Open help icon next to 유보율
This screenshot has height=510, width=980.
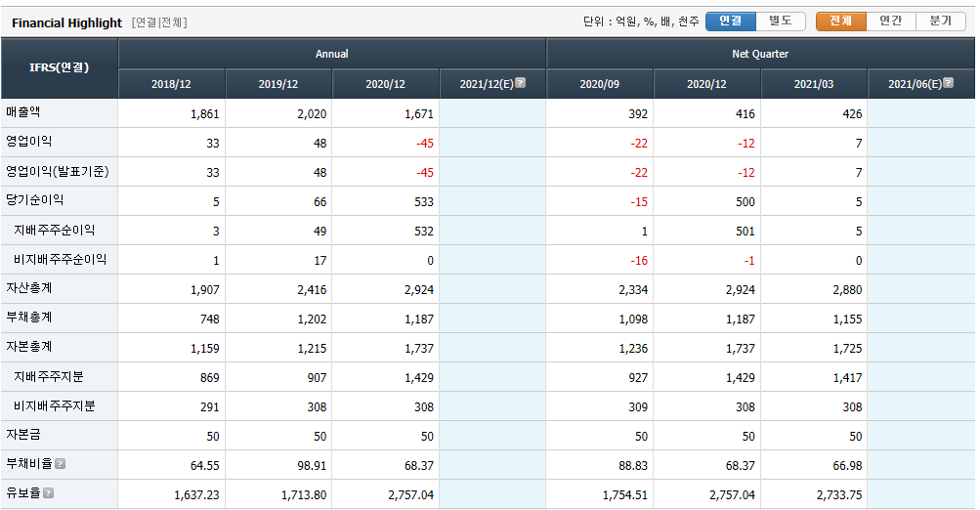[x=49, y=492]
